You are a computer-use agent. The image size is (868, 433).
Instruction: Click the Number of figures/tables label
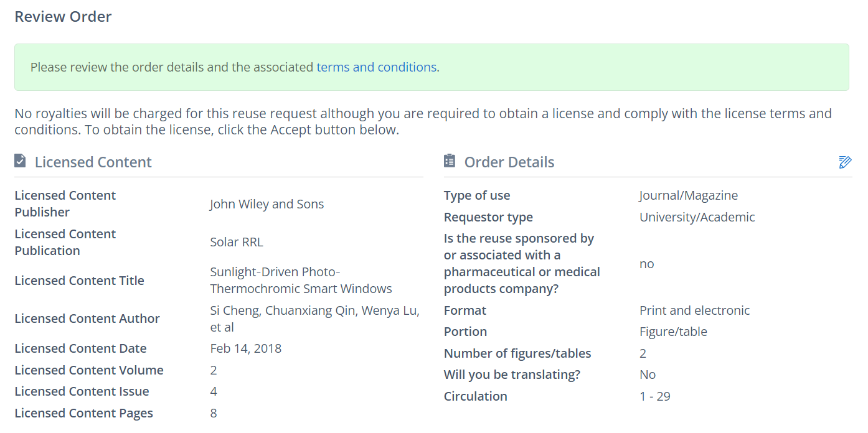click(x=517, y=353)
